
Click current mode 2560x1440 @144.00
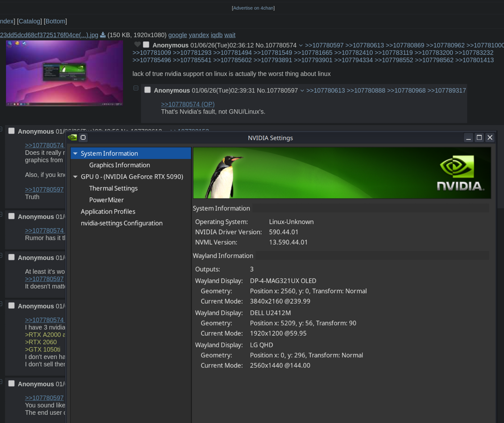[280, 365]
